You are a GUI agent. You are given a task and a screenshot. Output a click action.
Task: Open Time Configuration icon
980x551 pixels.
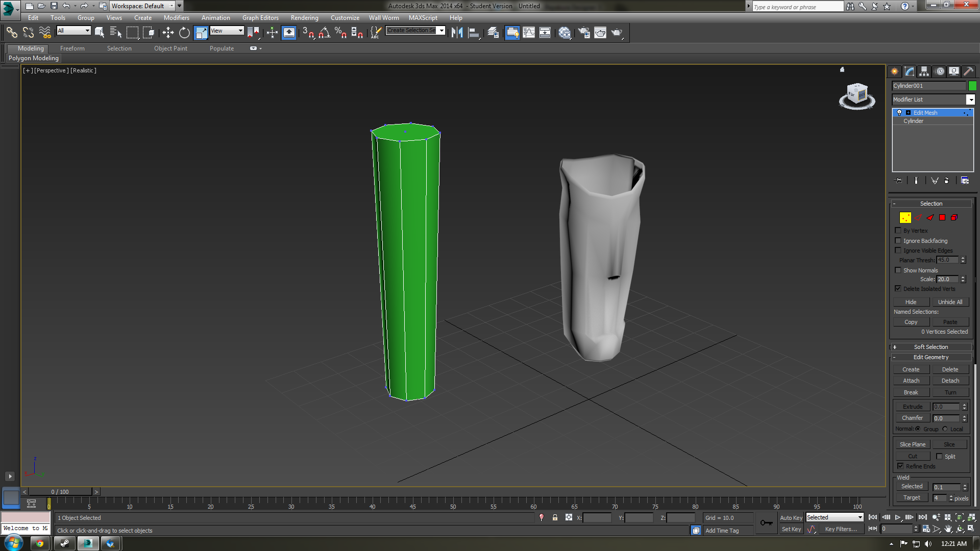(926, 529)
